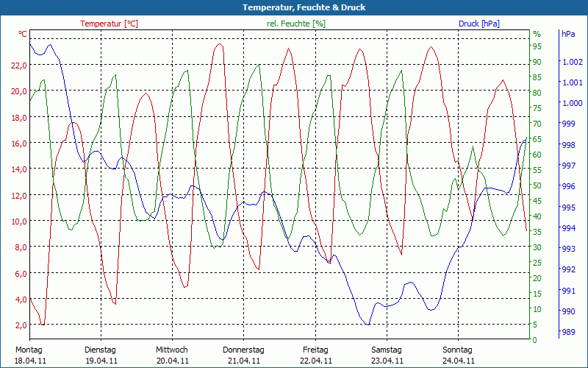Click the '85' humidity axis tick

pyautogui.click(x=537, y=77)
